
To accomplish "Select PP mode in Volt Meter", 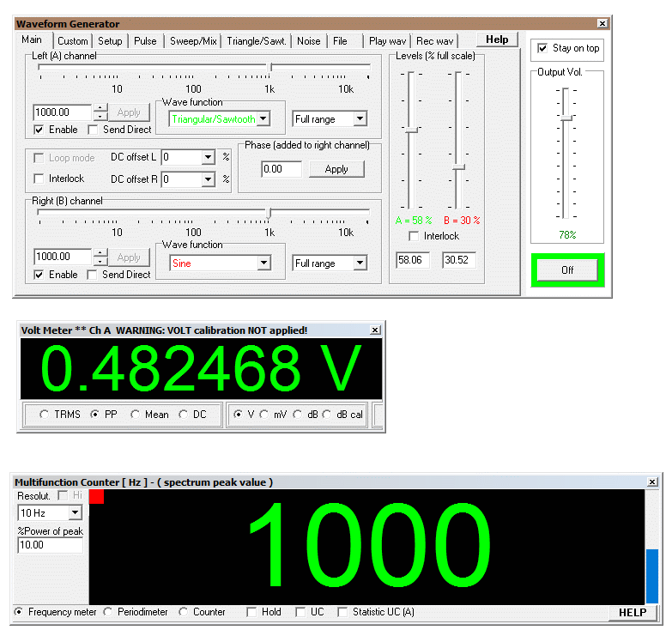I will (x=94, y=415).
